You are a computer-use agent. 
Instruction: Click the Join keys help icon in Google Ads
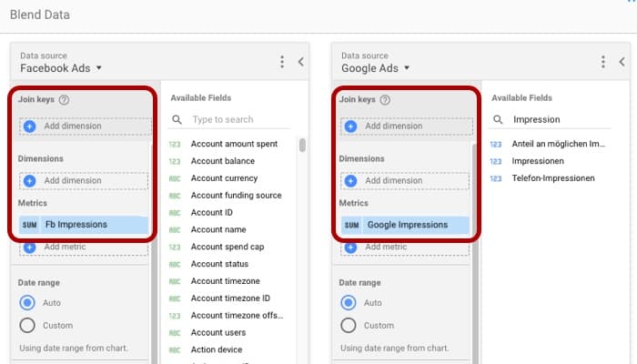386,100
